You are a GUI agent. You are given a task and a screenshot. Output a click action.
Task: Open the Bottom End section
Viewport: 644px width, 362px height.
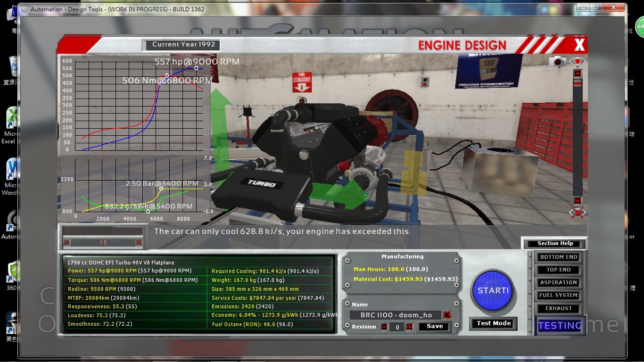click(559, 257)
